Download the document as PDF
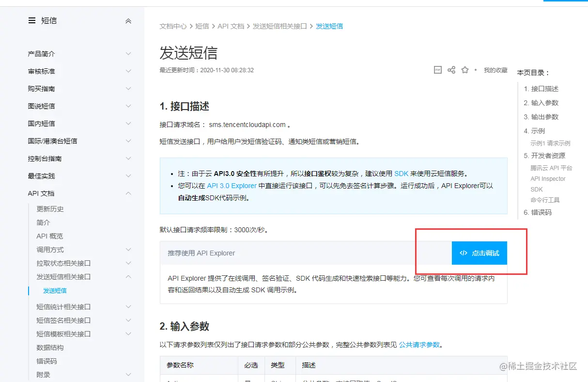Screen dimensions: 588x382 [437, 69]
